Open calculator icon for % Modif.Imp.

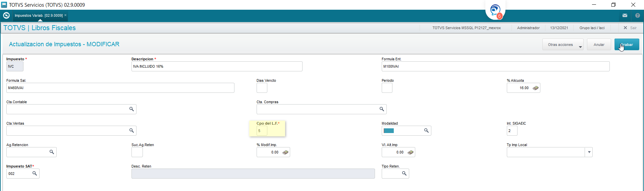click(x=285, y=152)
